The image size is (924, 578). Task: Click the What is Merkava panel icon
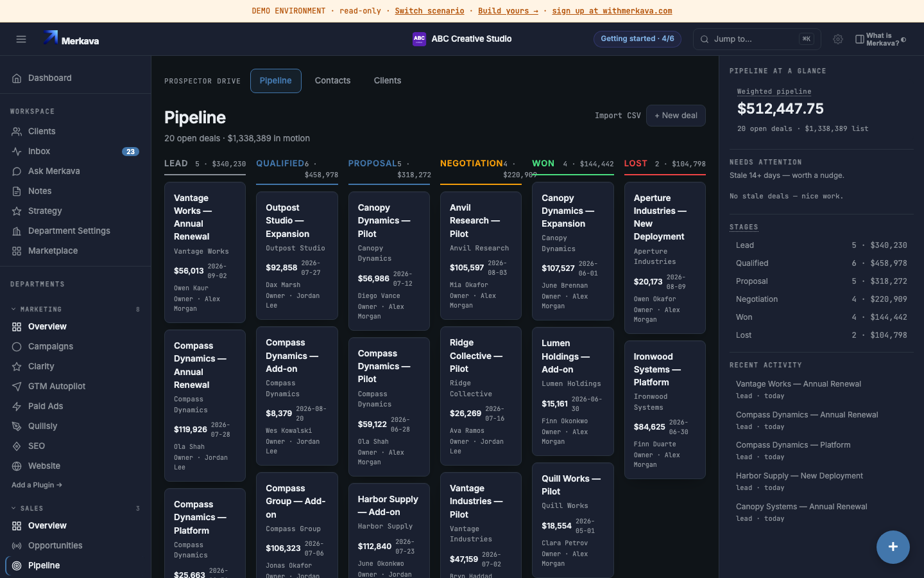860,39
